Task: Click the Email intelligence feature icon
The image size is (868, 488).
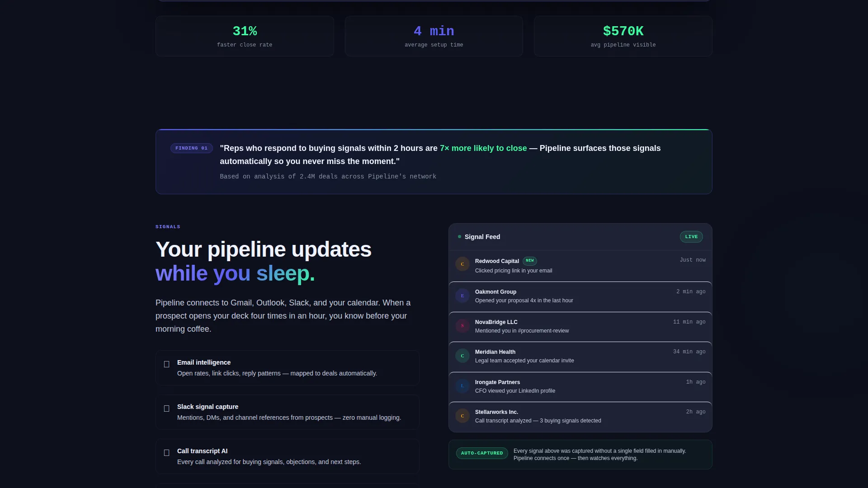Action: coord(166,364)
